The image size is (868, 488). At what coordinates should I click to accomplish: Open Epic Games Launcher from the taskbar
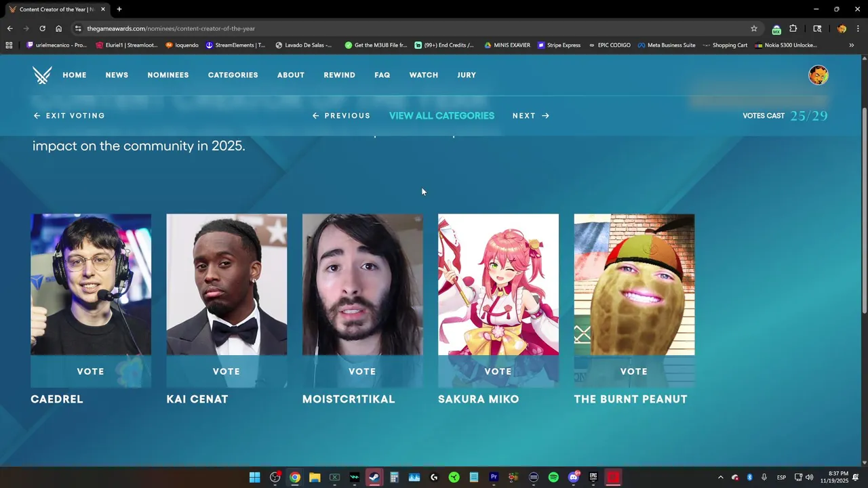point(593,477)
